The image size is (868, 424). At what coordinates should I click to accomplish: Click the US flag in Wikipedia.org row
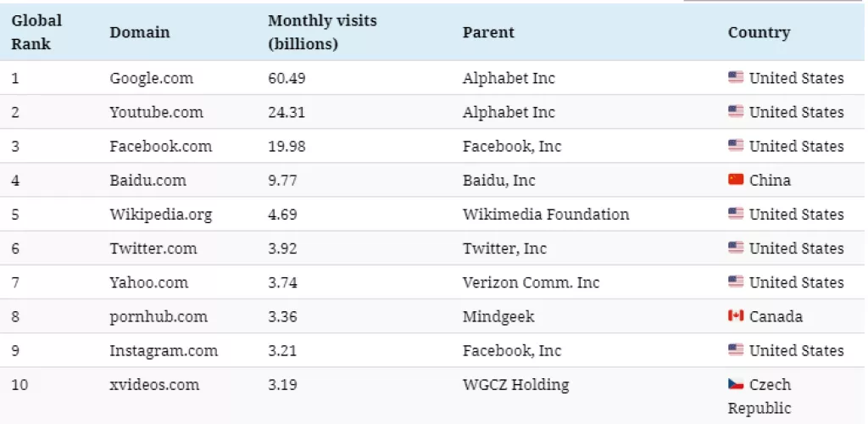click(736, 214)
